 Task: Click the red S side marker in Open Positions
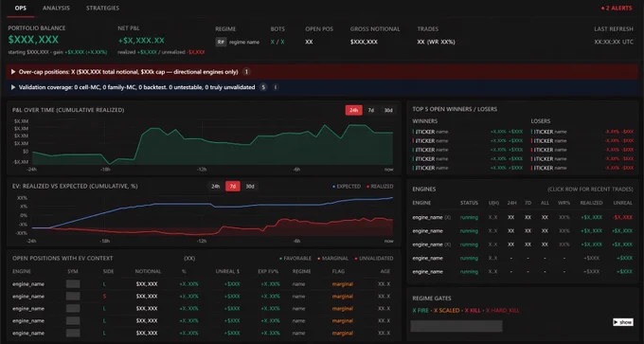pyautogui.click(x=105, y=297)
